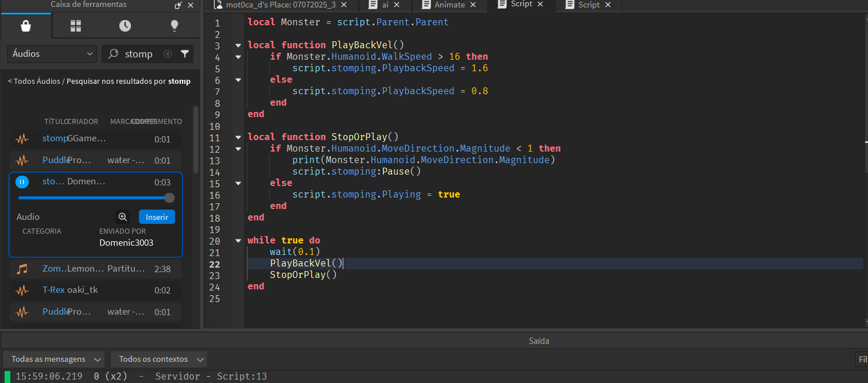Click the waveform icon of the T-Rex audio
This screenshot has height=383, width=868.
coord(22,291)
